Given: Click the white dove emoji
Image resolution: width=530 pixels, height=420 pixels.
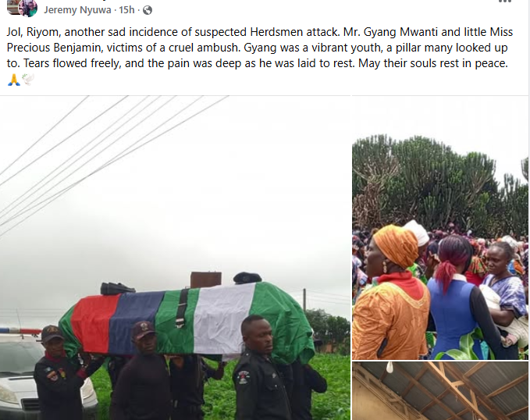Looking at the screenshot, I should pyautogui.click(x=28, y=80).
